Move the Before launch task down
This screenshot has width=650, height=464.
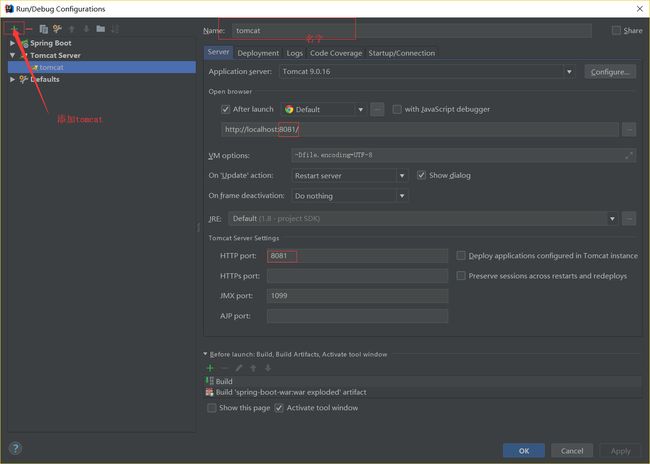click(268, 368)
